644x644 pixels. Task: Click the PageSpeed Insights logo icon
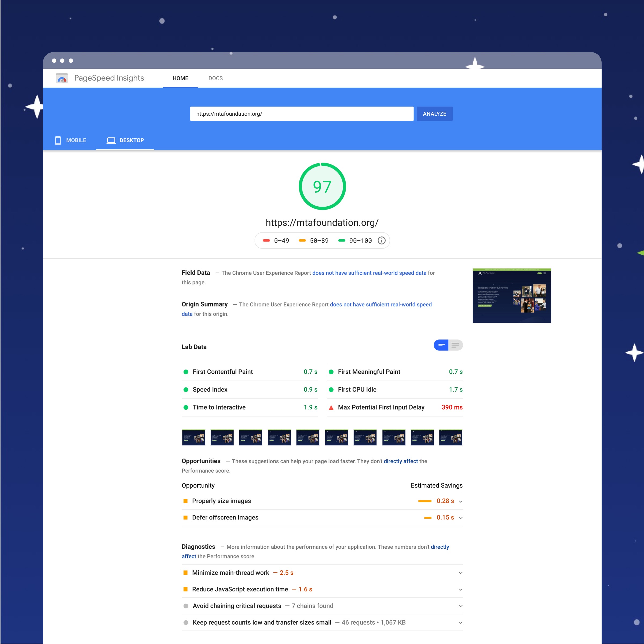(62, 78)
